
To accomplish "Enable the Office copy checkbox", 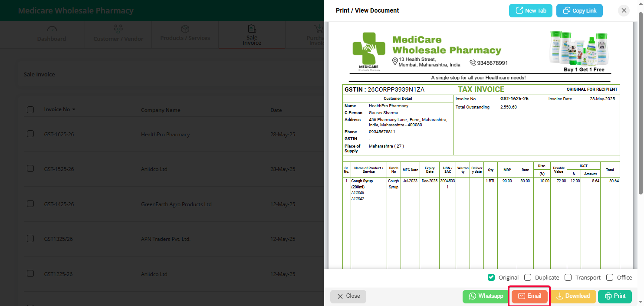I will (x=610, y=277).
